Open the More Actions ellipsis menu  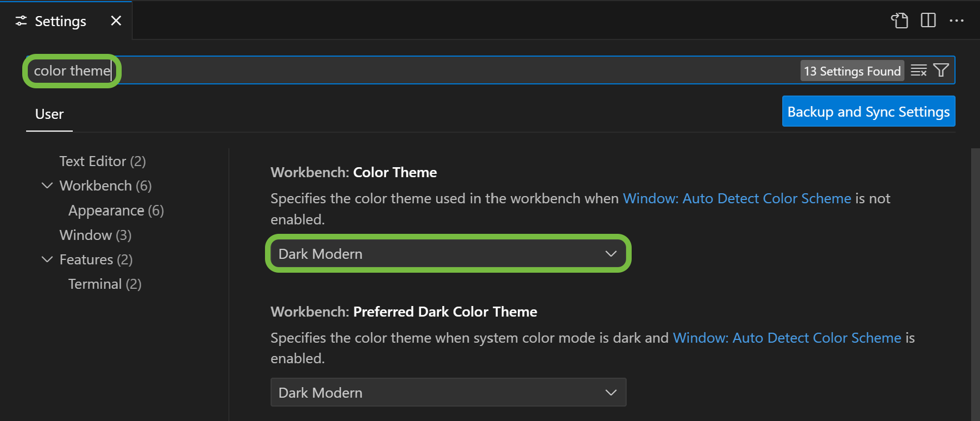(x=957, y=21)
